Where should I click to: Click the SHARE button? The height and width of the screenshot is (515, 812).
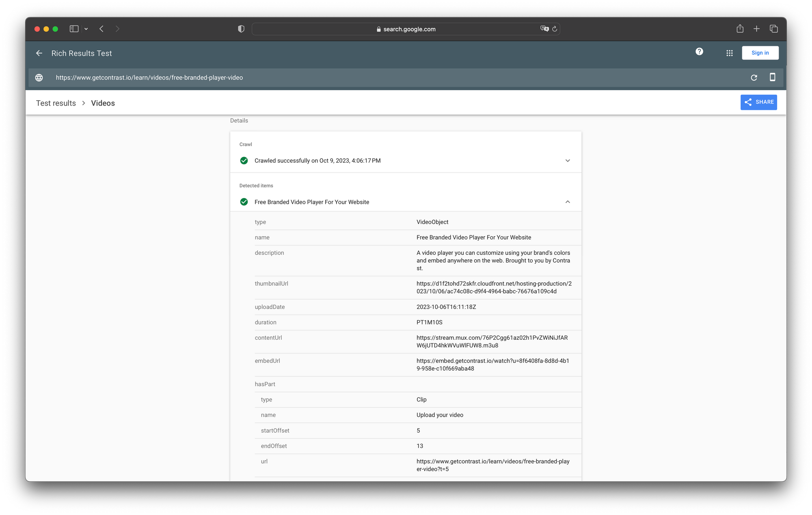coord(758,102)
